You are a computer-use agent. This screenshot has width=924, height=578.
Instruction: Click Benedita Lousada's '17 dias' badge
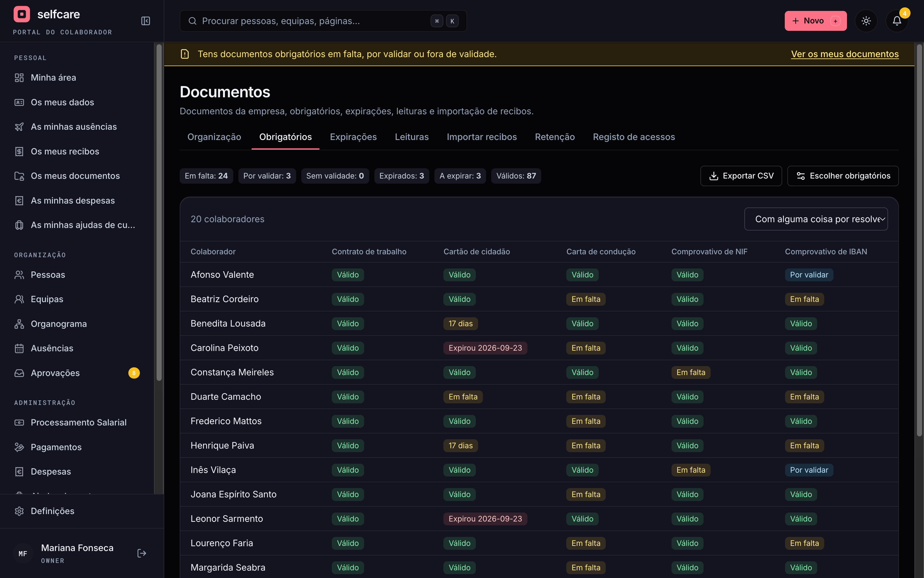click(x=460, y=323)
